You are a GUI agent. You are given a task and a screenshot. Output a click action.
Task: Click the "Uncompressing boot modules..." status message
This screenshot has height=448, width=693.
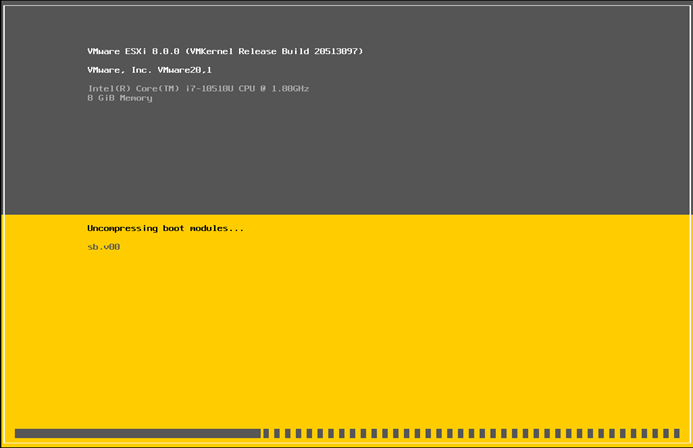pos(165,228)
